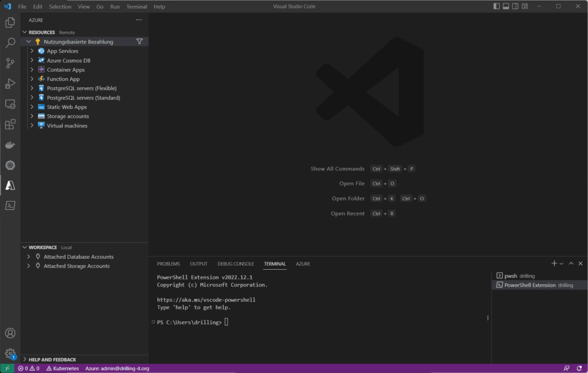Open Remote Explorer icon in activity bar
The image size is (588, 373).
coord(10,104)
